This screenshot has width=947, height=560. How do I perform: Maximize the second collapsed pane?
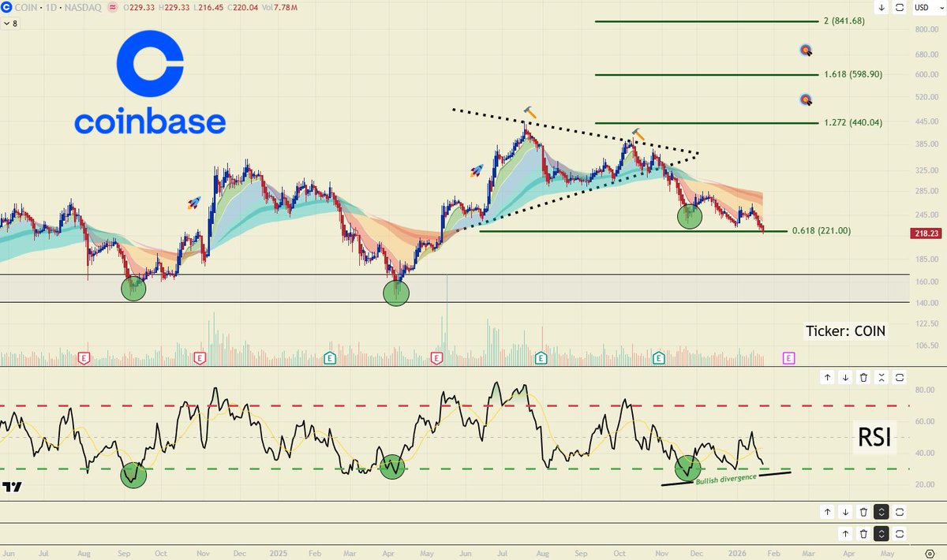900,512
